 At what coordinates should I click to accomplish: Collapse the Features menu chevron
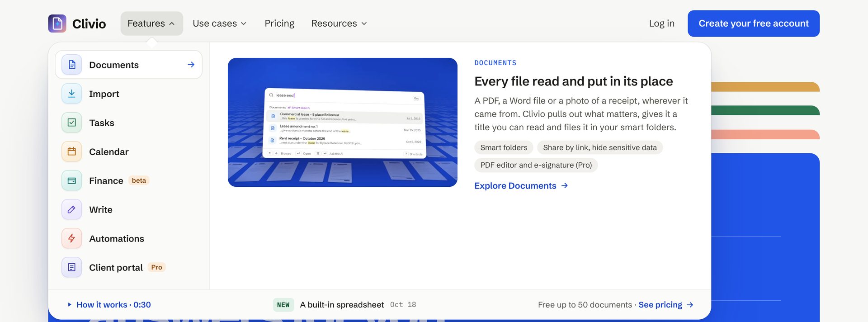click(172, 24)
